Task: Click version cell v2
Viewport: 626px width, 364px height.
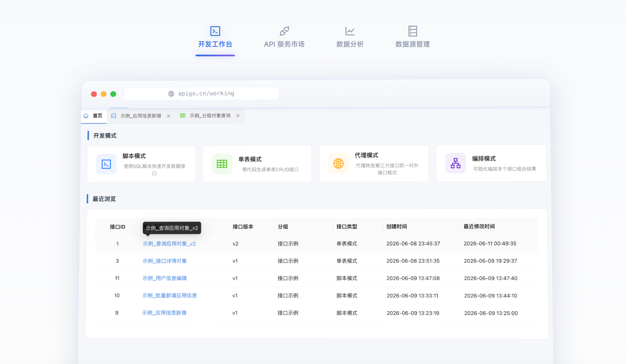Action: tap(235, 244)
